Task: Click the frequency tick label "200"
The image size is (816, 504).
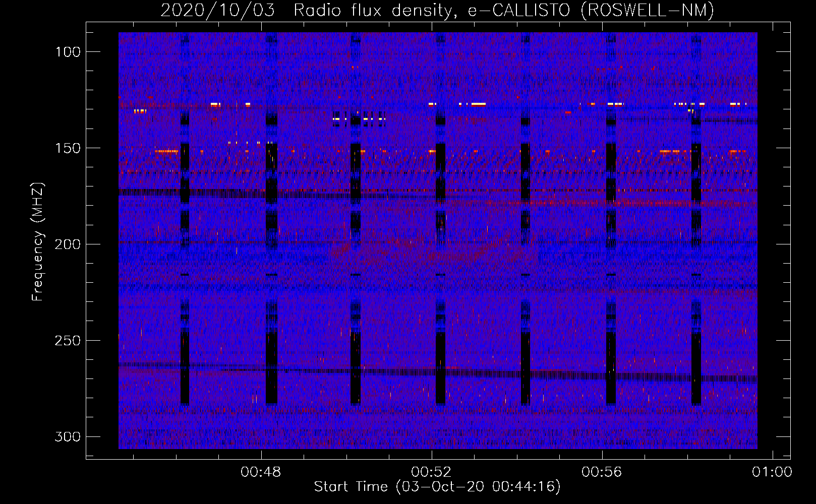Action: click(68, 244)
